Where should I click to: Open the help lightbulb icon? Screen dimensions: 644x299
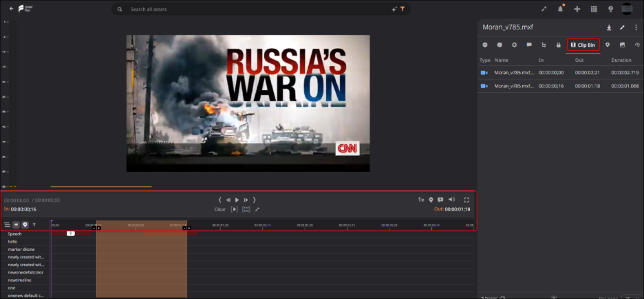(610, 9)
